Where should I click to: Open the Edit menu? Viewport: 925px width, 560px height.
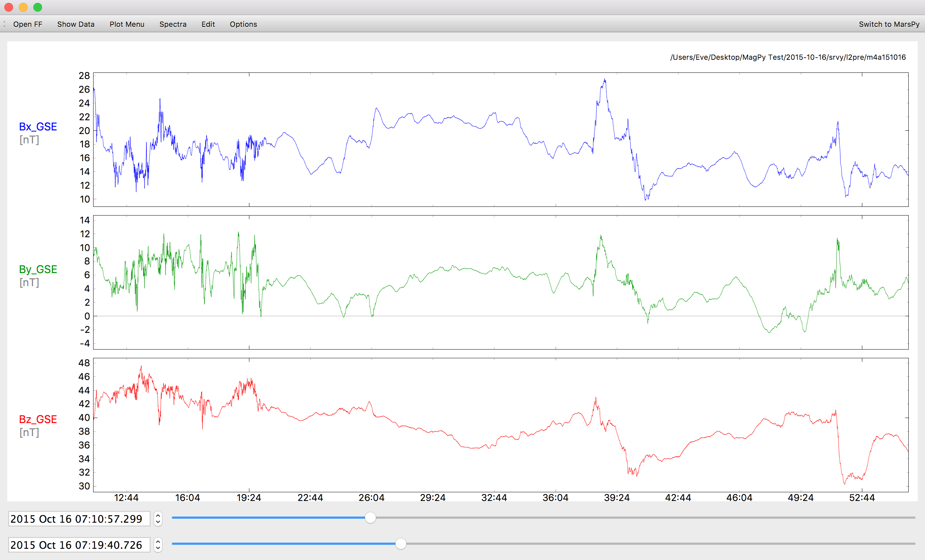(208, 24)
